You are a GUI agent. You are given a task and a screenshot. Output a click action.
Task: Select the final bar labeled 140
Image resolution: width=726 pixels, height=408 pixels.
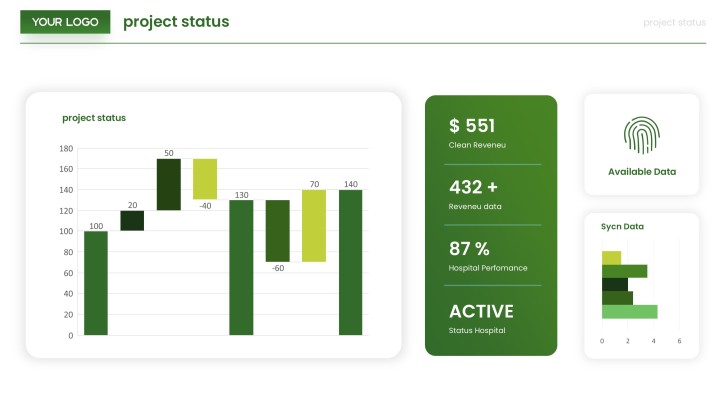tap(350, 262)
